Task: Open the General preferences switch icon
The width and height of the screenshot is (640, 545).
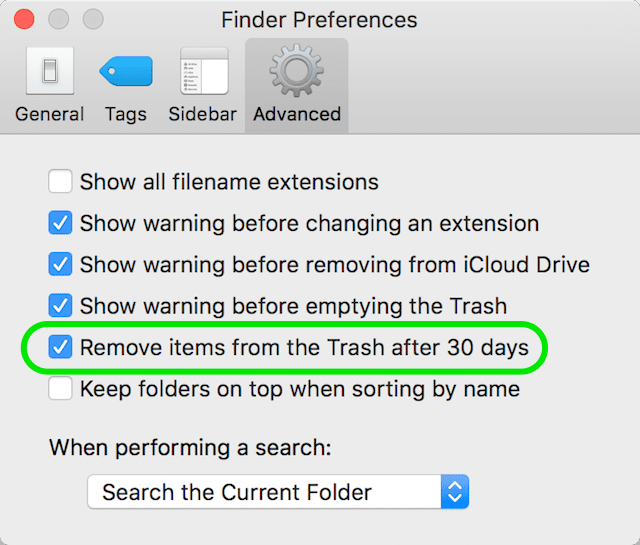Action: (x=49, y=72)
